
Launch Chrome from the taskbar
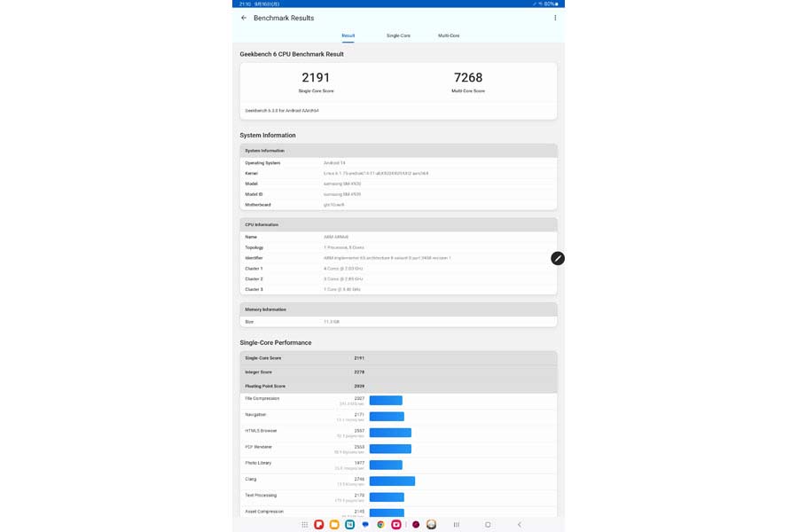pyautogui.click(x=380, y=524)
